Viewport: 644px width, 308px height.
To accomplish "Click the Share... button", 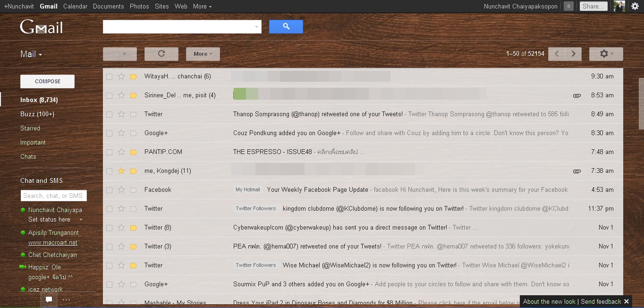I will tap(593, 6).
